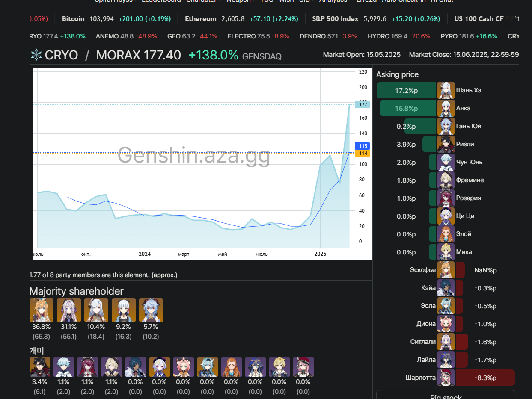Click Ethereum ticker entry
The width and height of the screenshot is (532, 399).
point(241,19)
